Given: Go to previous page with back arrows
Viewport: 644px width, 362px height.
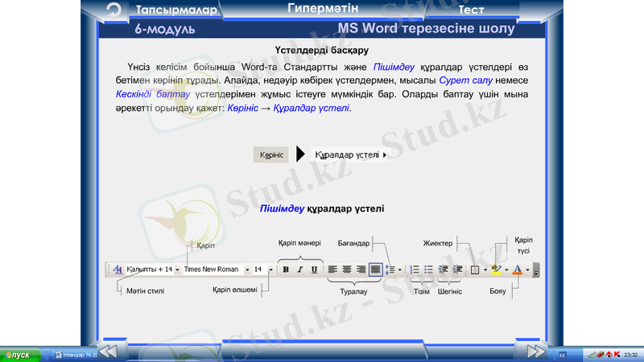Looking at the screenshot, I should (x=108, y=351).
